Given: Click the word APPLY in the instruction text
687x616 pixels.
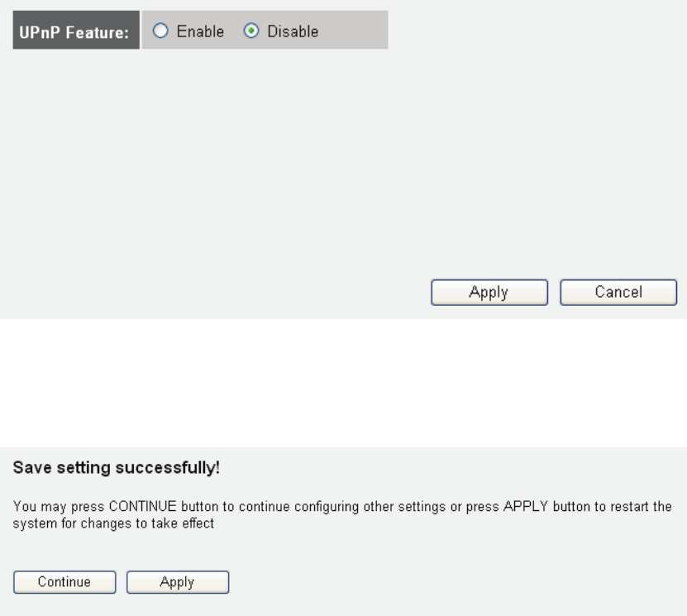Looking at the screenshot, I should tap(526, 506).
